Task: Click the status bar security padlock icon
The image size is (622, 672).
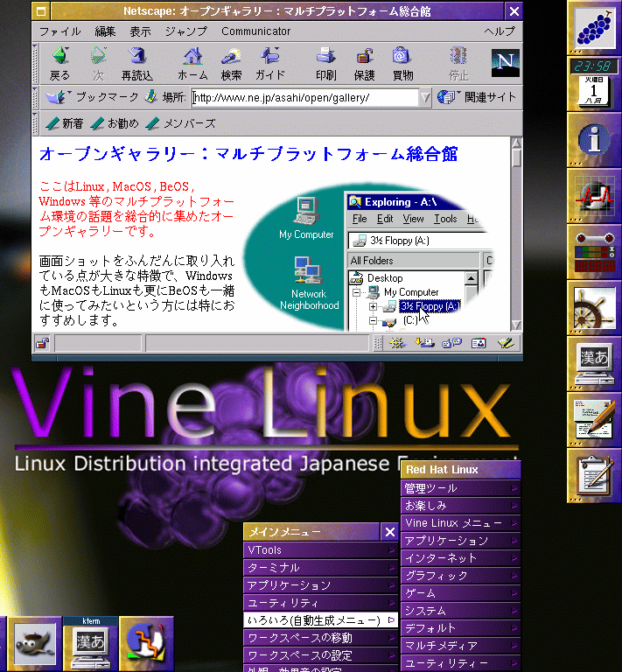Action: click(43, 343)
